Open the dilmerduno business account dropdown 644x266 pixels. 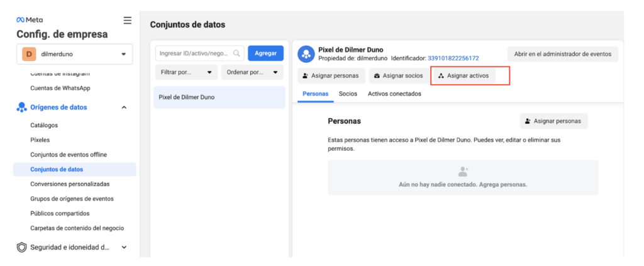pos(75,54)
